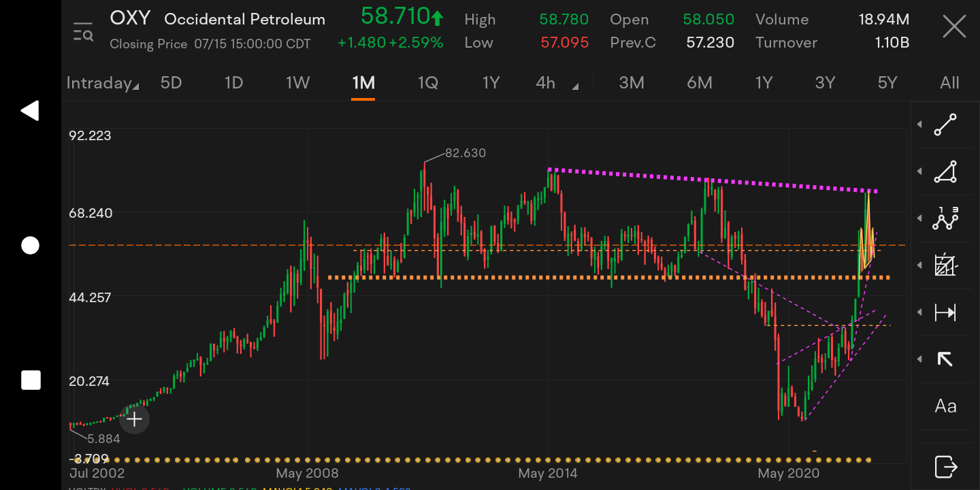The width and height of the screenshot is (980, 490).
Task: Add a text note with Aa tool
Action: [x=945, y=406]
